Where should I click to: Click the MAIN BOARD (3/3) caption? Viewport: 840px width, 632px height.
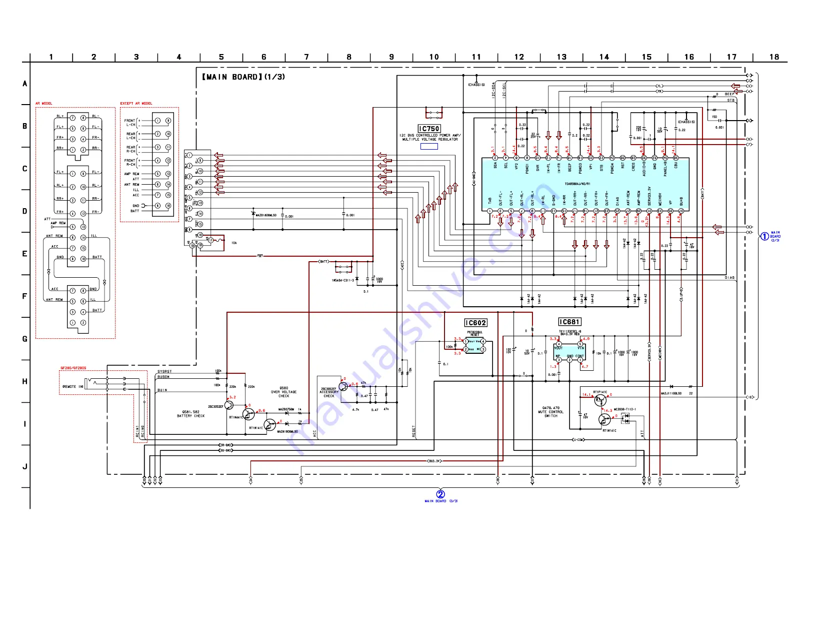coord(441,501)
